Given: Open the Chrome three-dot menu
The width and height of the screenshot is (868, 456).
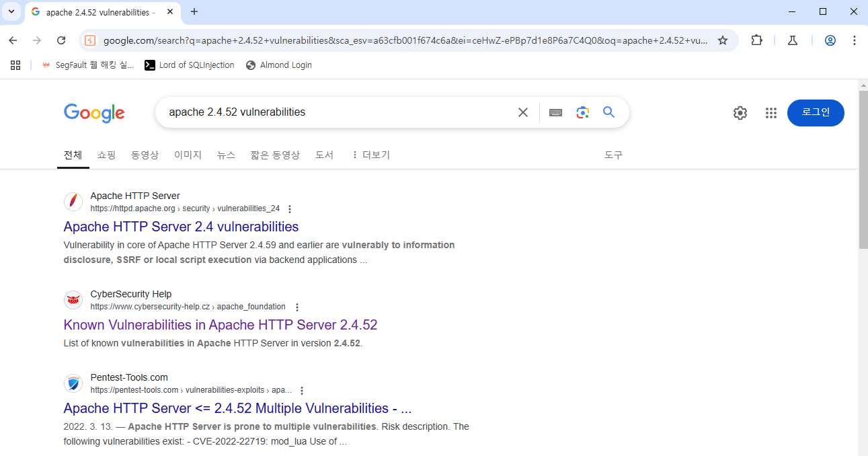Looking at the screenshot, I should [x=855, y=40].
